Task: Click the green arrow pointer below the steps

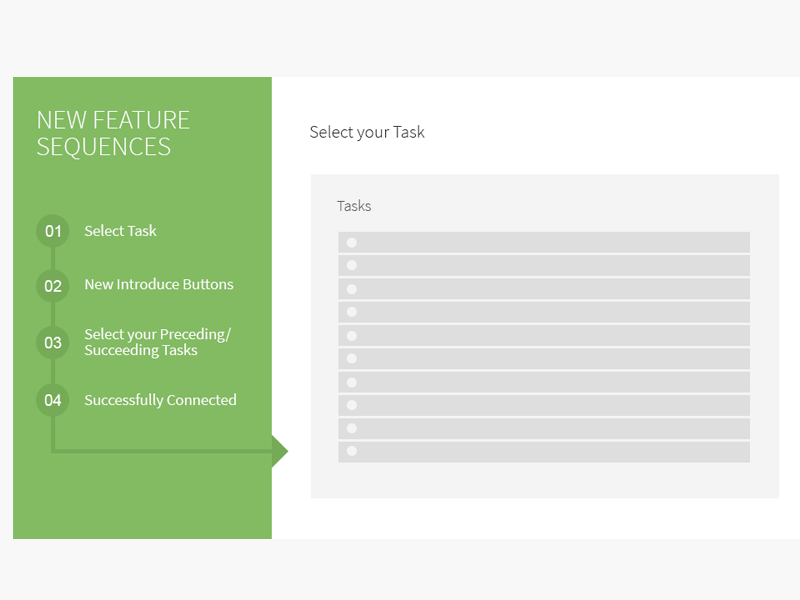Action: click(275, 450)
